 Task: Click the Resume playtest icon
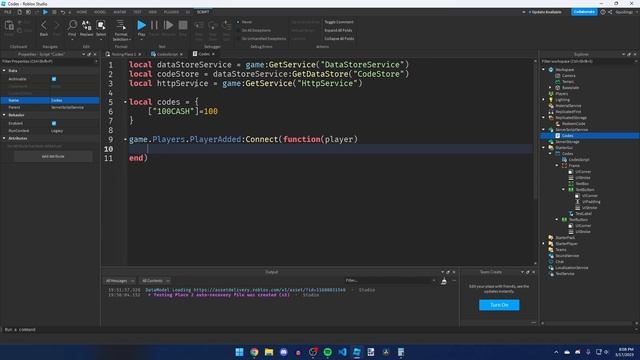[x=168, y=26]
